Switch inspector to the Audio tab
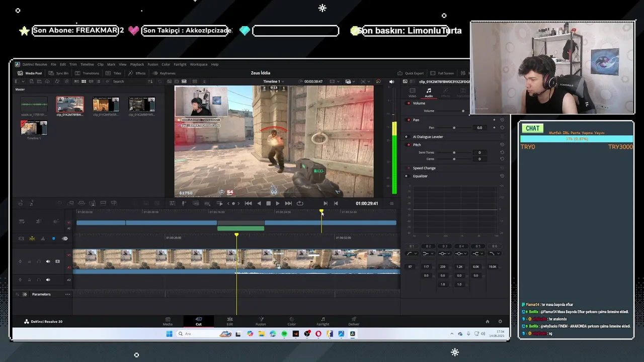 click(x=429, y=93)
